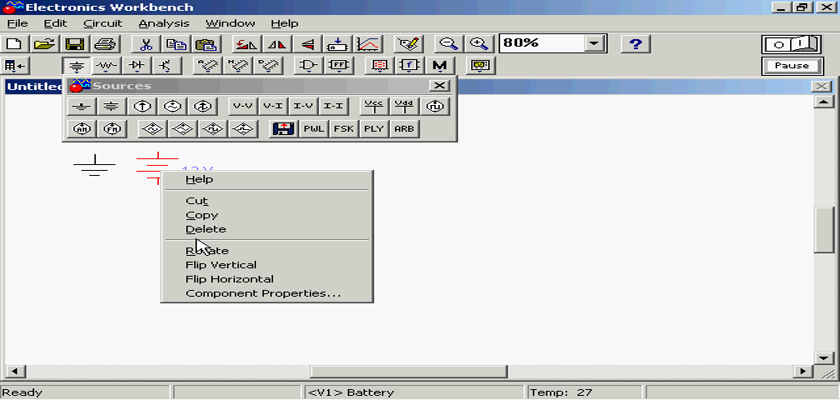Paste from the clipboard toolbar icon
Viewport: 840px width, 400px height.
click(206, 43)
